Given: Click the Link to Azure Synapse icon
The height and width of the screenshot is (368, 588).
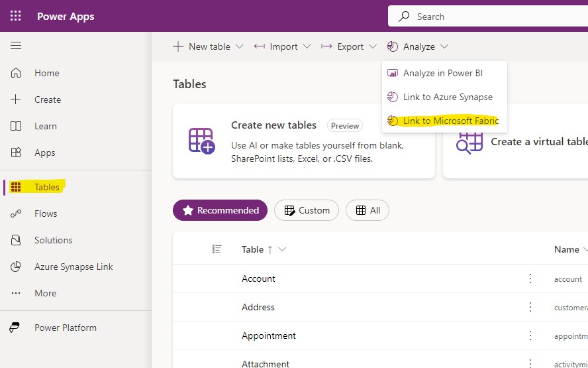Looking at the screenshot, I should [392, 97].
